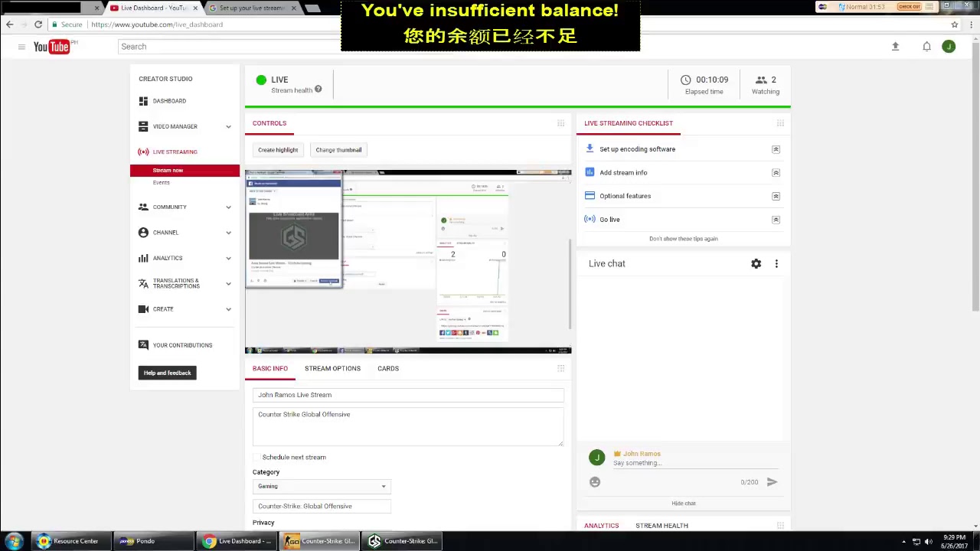Expand the Channel section
Viewport: 980px width, 551px height.
click(x=228, y=233)
